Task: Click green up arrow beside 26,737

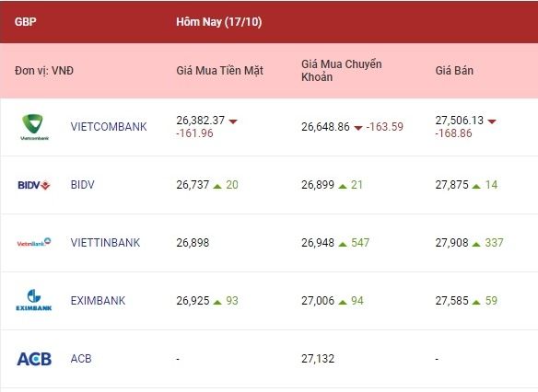Action: [217, 186]
